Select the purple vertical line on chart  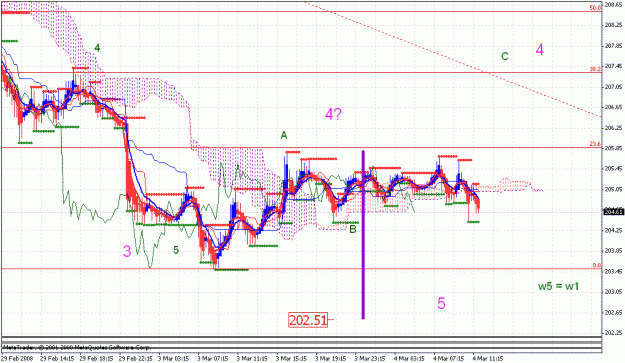363,234
